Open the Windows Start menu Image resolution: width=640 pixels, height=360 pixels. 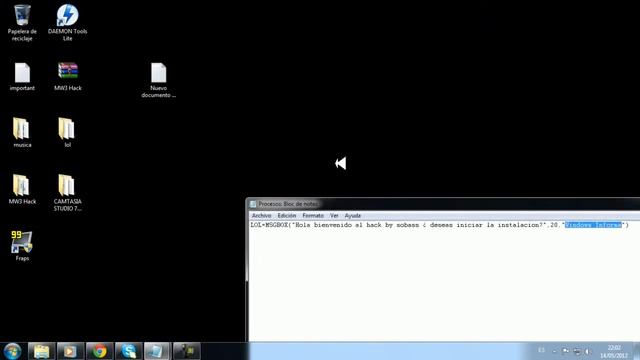coord(12,351)
